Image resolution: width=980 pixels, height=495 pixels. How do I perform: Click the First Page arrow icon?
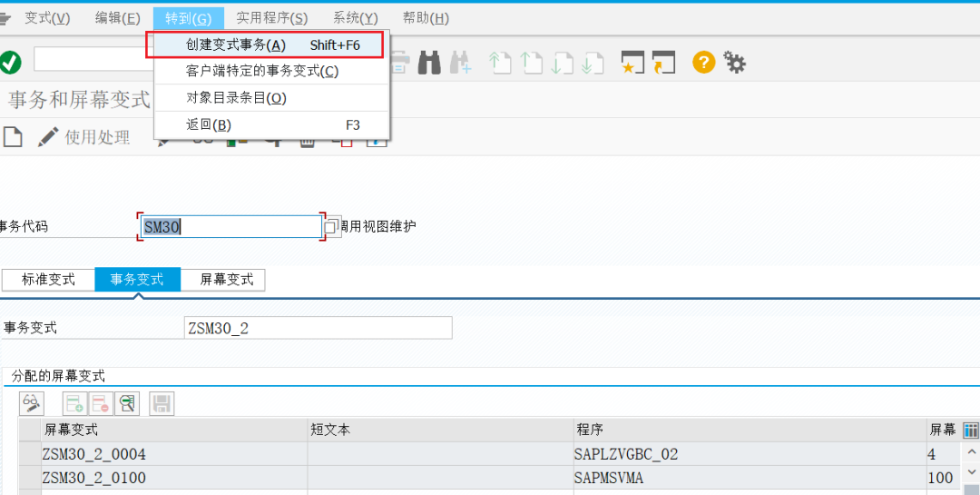click(500, 64)
